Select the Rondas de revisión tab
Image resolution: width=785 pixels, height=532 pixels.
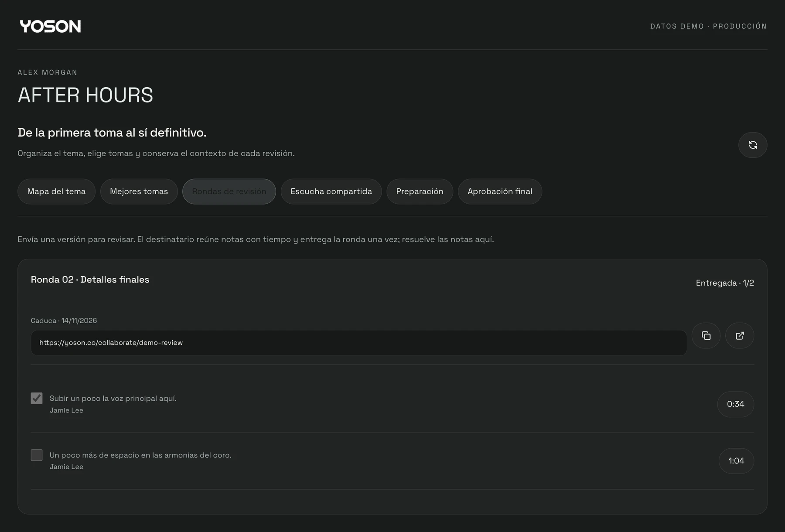point(229,191)
